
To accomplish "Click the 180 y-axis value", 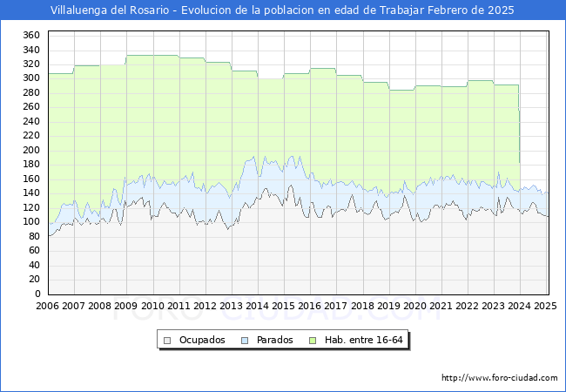I will (x=31, y=165).
